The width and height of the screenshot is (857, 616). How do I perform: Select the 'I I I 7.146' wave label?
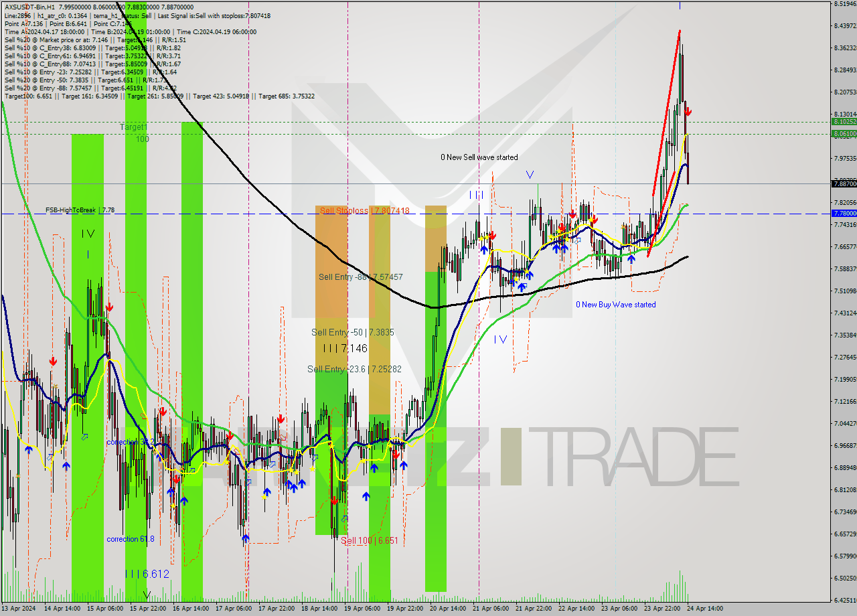coord(345,348)
